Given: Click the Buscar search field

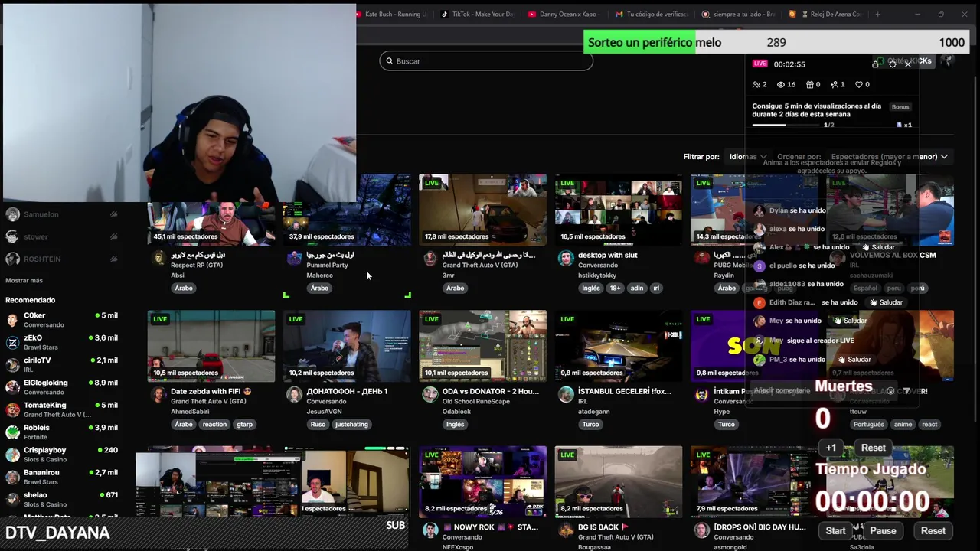Looking at the screenshot, I should pos(486,61).
